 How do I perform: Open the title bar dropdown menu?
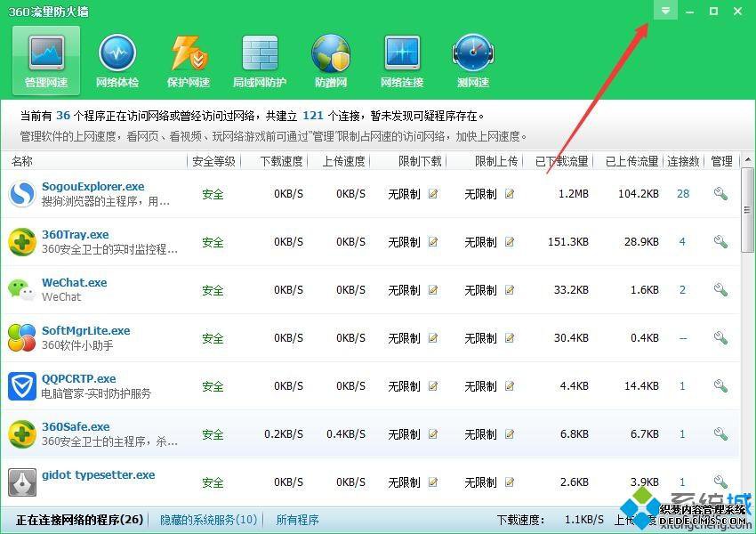click(x=665, y=11)
